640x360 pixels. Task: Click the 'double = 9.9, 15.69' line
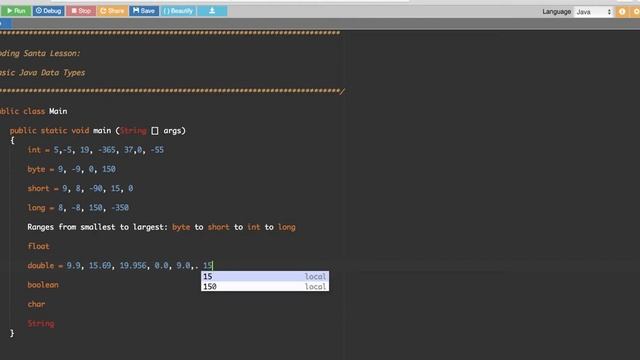click(x=120, y=265)
